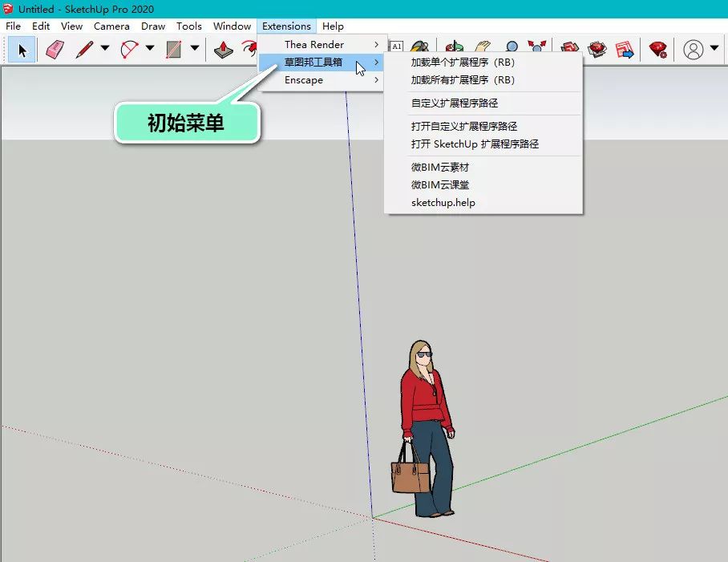Close the open Extensions menu
This screenshot has height=562, width=728.
tap(286, 26)
